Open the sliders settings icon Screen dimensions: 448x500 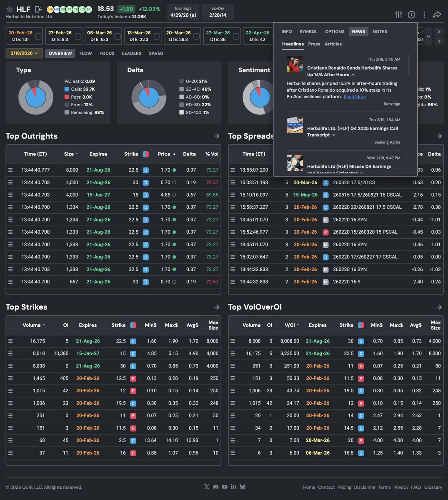coord(399,15)
